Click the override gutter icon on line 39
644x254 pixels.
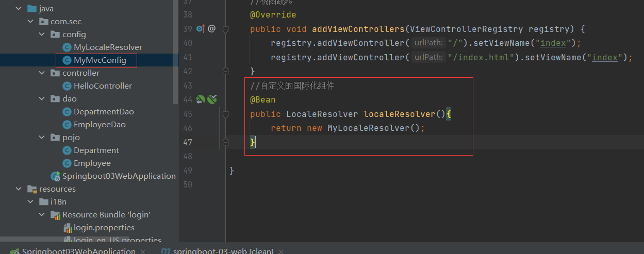pyautogui.click(x=201, y=29)
